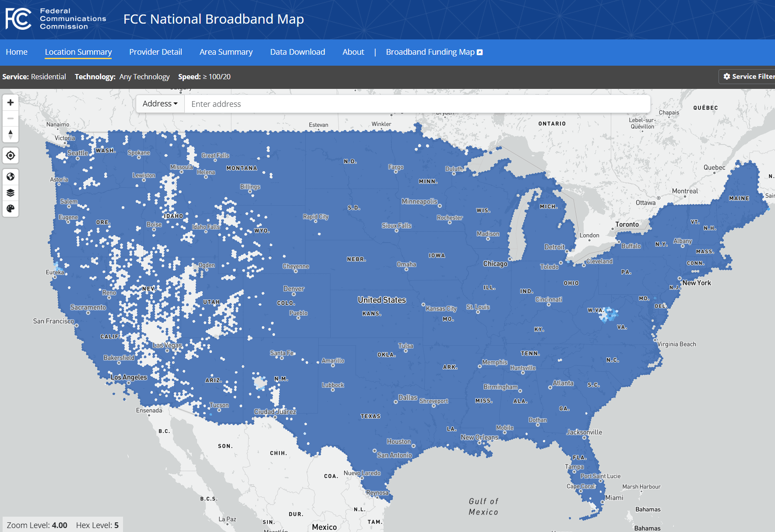The width and height of the screenshot is (775, 532).
Task: Open the About page tab
Action: tap(353, 52)
